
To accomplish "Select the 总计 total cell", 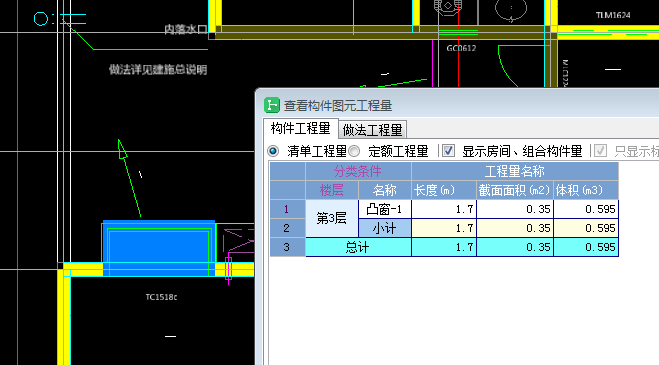I will pyautogui.click(x=358, y=247).
